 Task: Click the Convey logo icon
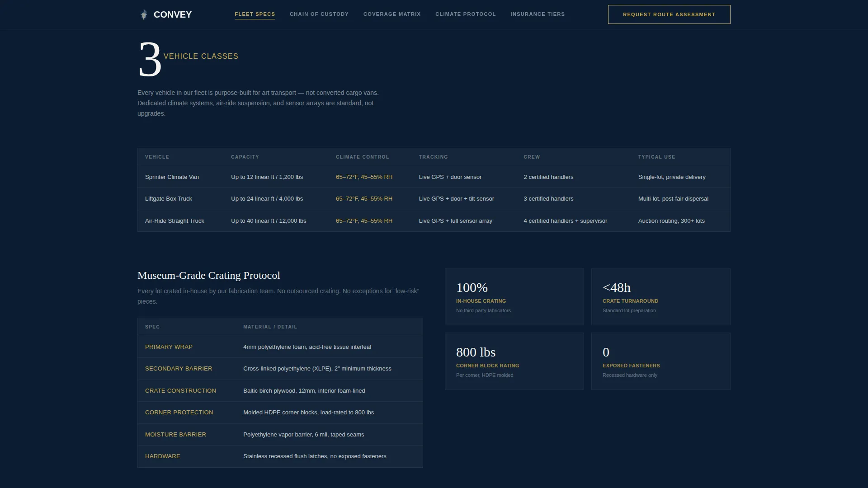(x=144, y=14)
